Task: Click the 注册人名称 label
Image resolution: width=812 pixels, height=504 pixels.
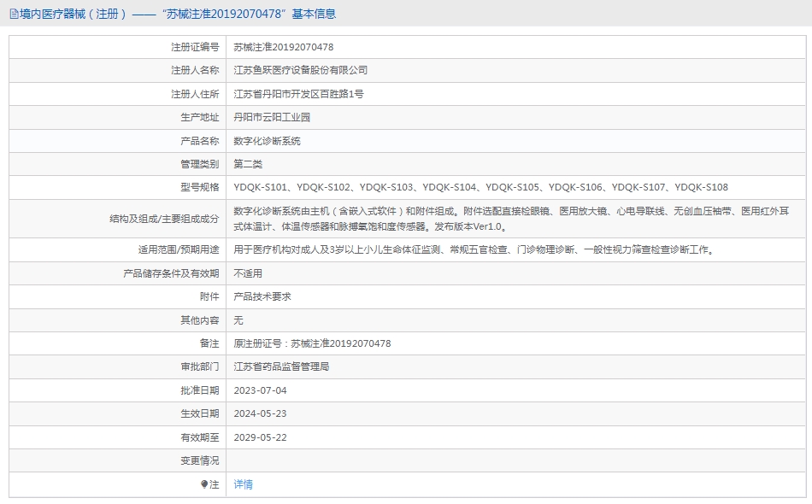Action: point(195,70)
